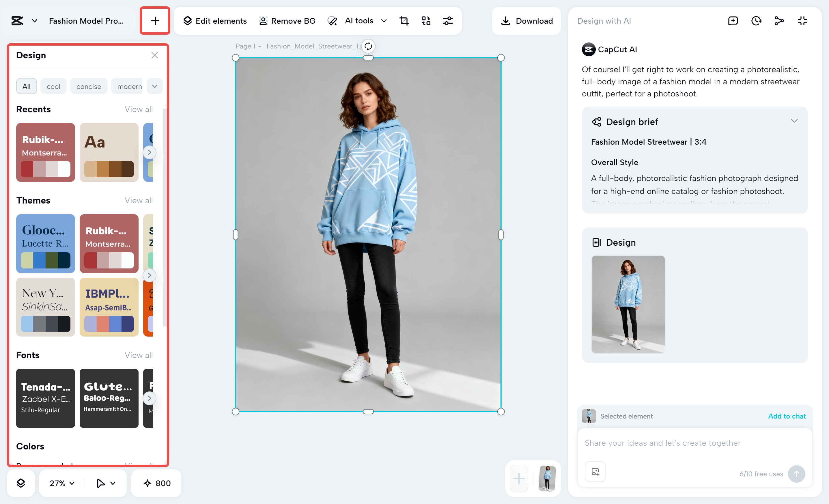
Task: Start a new chat in Design with AI
Action: pyautogui.click(x=733, y=20)
